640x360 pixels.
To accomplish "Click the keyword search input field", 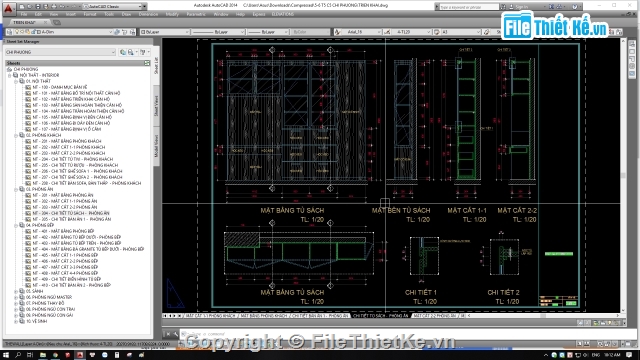I will click(469, 7).
